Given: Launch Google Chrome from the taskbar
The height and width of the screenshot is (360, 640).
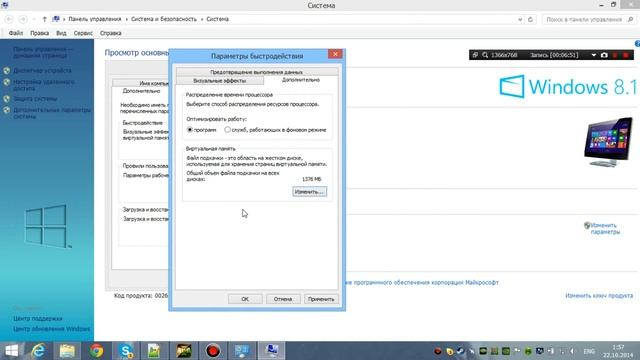Looking at the screenshot, I should pyautogui.click(x=96, y=351).
